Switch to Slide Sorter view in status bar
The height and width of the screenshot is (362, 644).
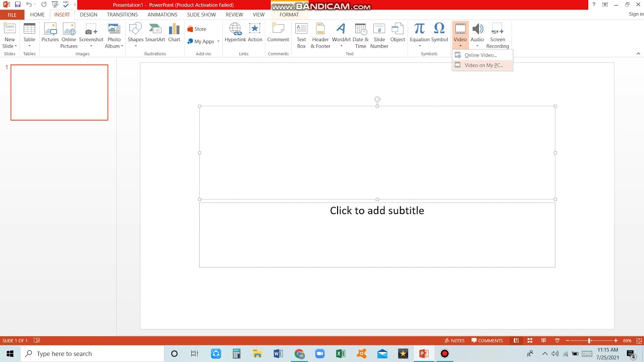point(530,340)
